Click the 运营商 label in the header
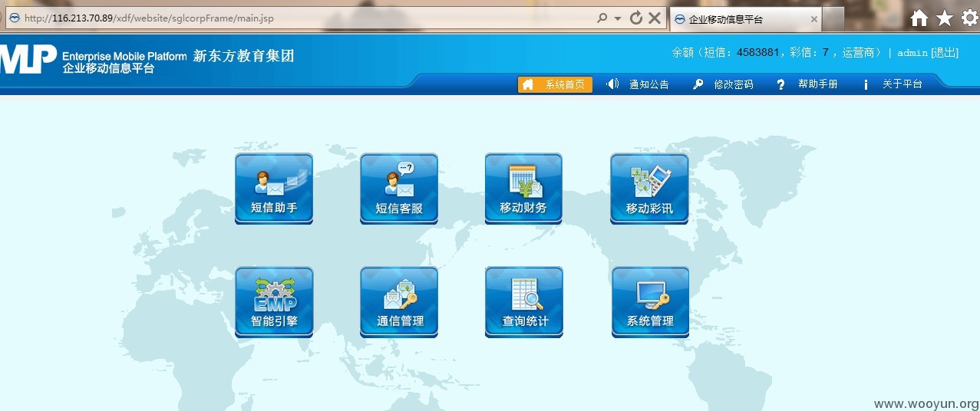Viewport: 980px width, 411px height. [859, 53]
